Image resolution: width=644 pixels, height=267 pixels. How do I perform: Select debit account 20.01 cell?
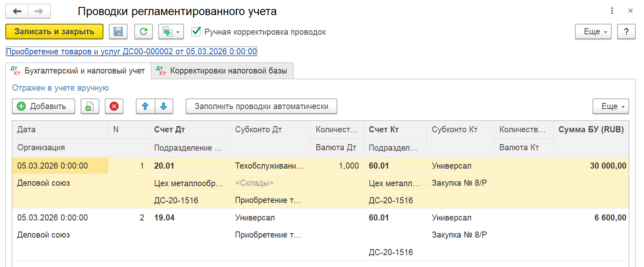189,166
